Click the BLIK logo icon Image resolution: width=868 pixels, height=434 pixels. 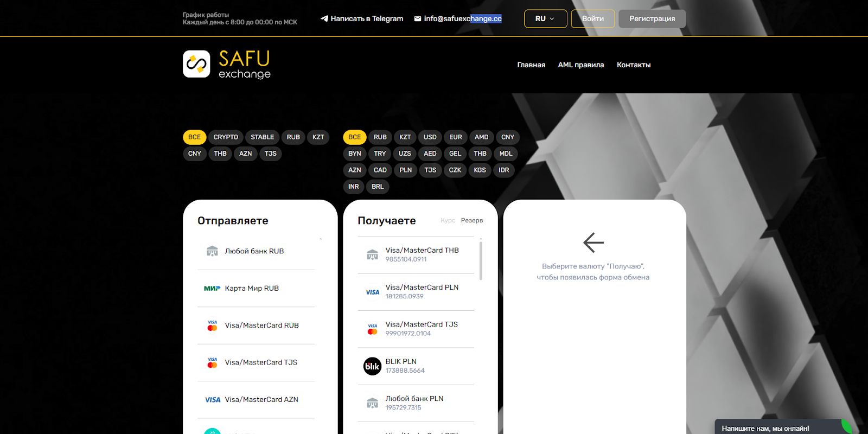point(372,366)
